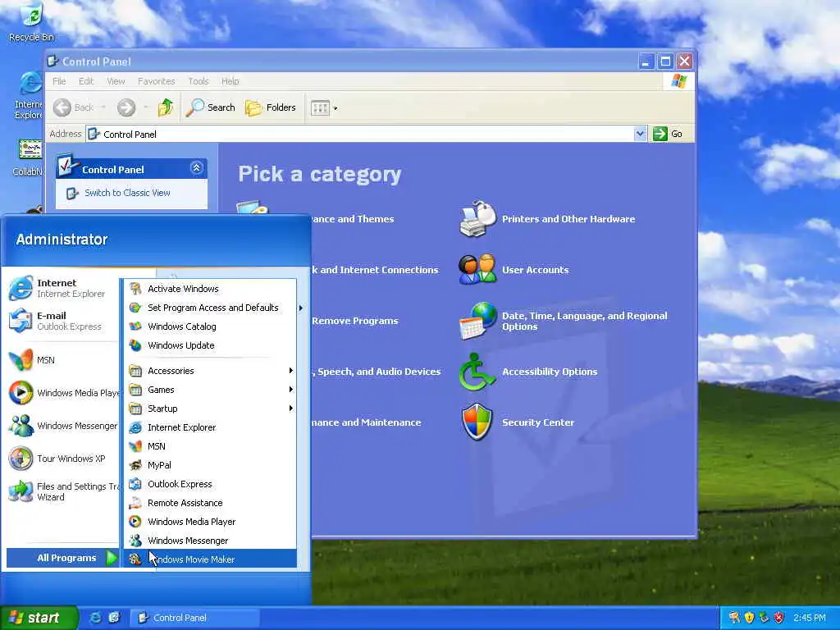Click the User Accounts people icon
The image size is (840, 630).
[477, 269]
